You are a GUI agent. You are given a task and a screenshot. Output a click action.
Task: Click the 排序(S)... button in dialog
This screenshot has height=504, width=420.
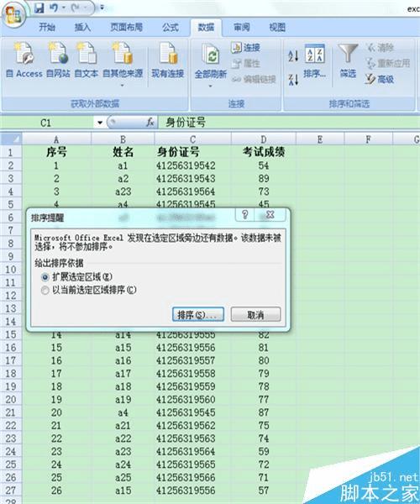pyautogui.click(x=198, y=315)
